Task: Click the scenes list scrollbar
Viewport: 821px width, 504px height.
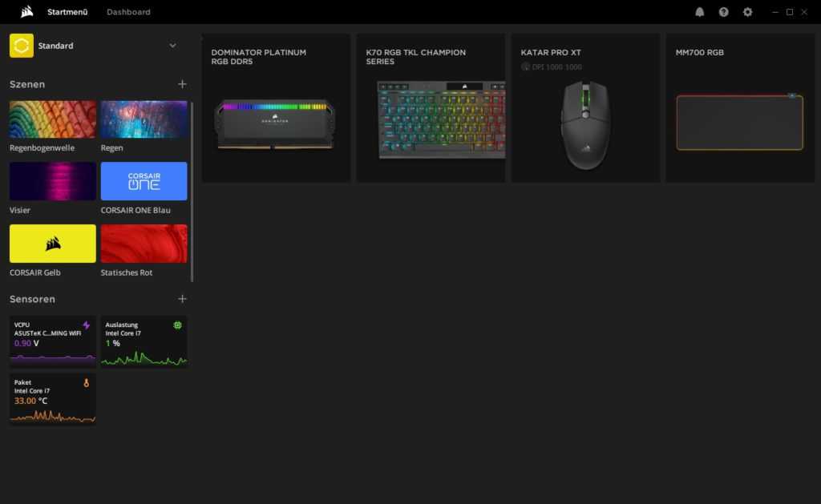Action: point(192,191)
